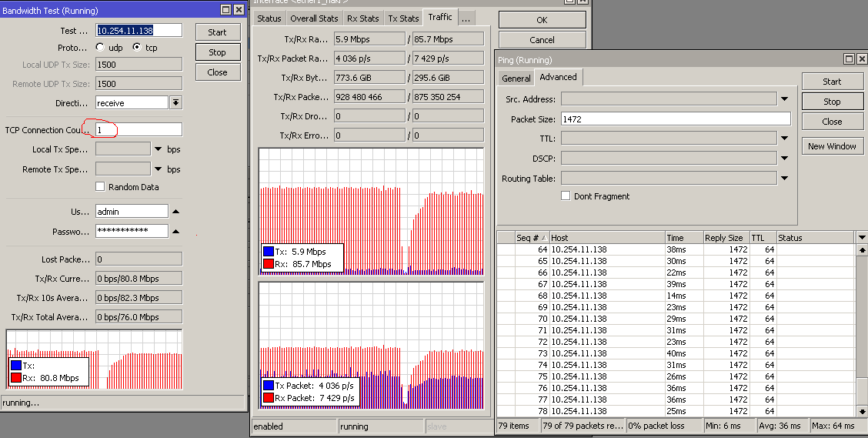This screenshot has width=868, height=438.
Task: Expand the TTL field arrow in Ping
Action: click(784, 139)
